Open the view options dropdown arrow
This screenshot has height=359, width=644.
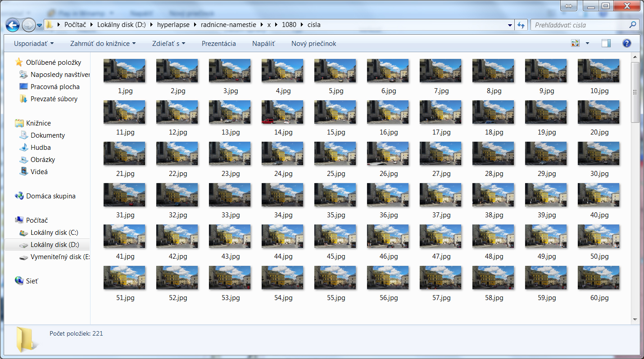click(x=587, y=44)
